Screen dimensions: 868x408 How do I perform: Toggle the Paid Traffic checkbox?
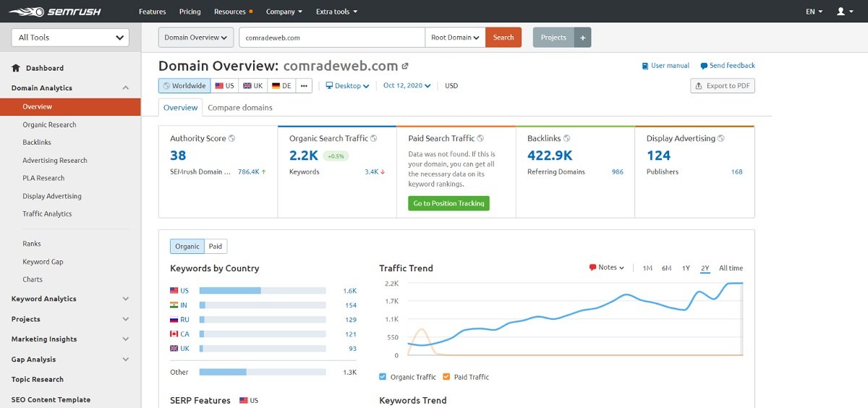pos(446,377)
